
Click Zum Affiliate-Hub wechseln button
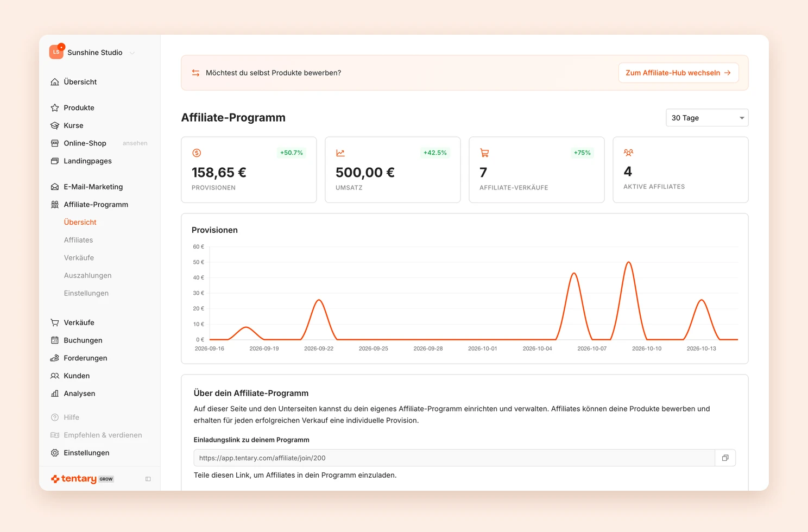[678, 73]
